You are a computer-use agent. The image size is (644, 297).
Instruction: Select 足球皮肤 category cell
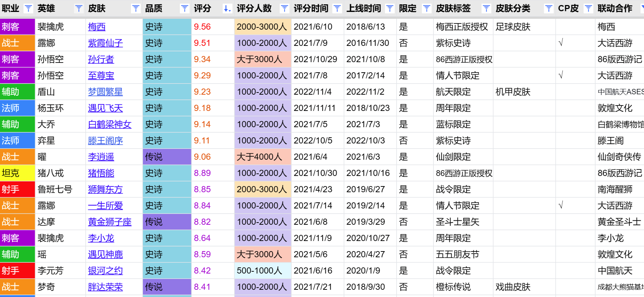[524, 27]
